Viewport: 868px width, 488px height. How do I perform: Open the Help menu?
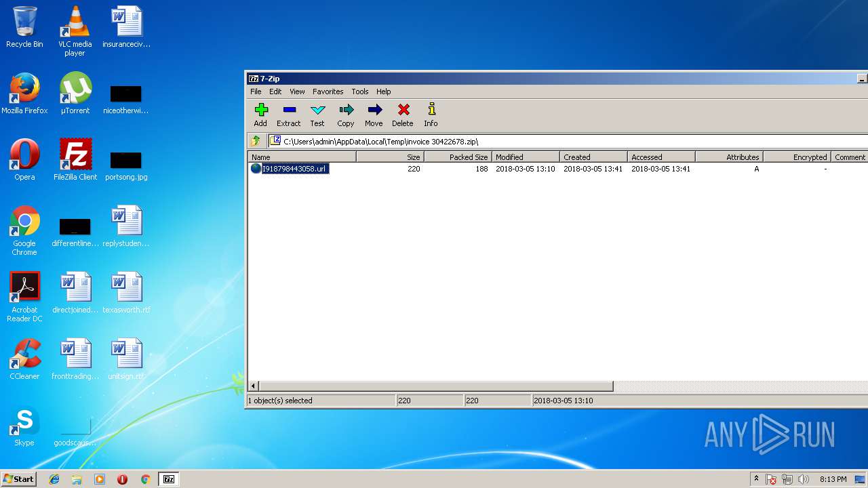point(384,91)
